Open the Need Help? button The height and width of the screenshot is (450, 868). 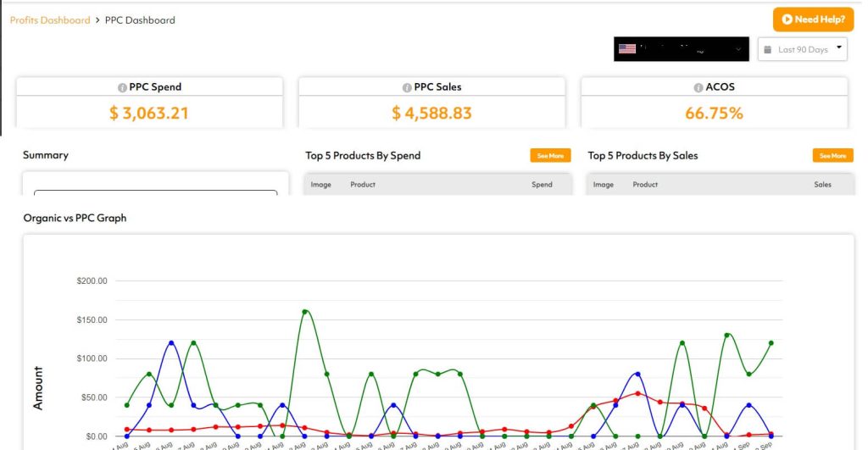point(813,19)
